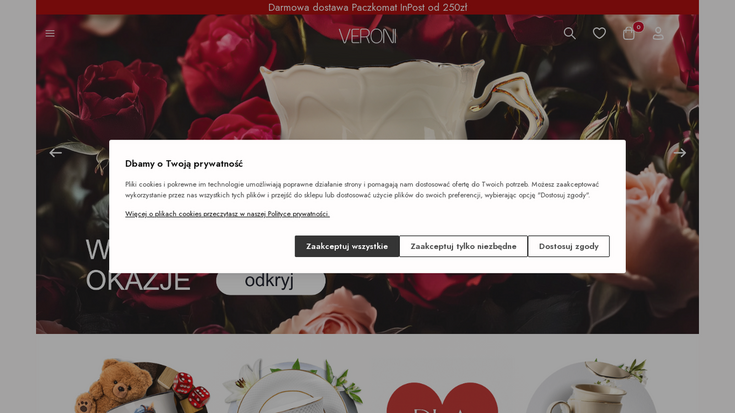Click the VERONI logo
Viewport: 735px width, 413px height.
click(x=368, y=36)
